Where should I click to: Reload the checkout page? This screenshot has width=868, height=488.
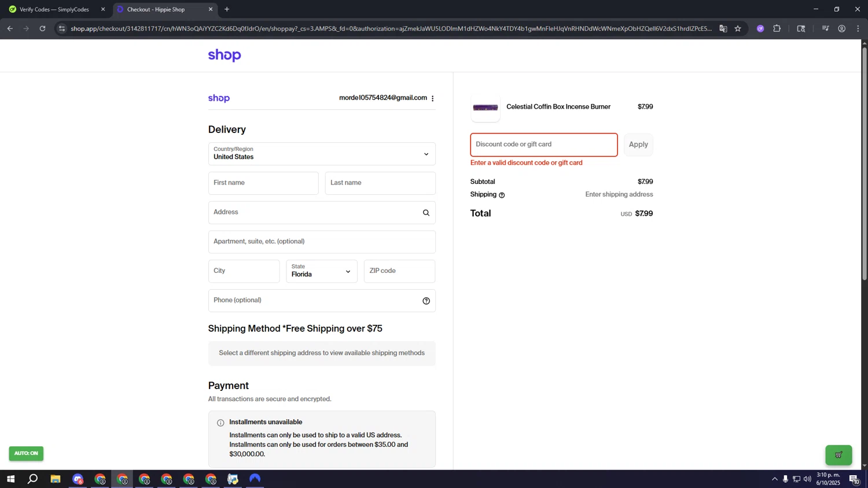click(x=42, y=28)
